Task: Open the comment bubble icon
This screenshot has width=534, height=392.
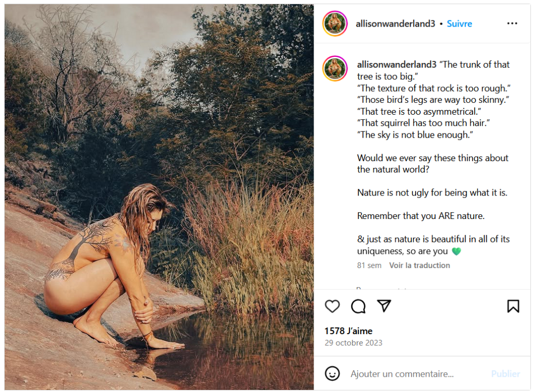Action: tap(358, 307)
